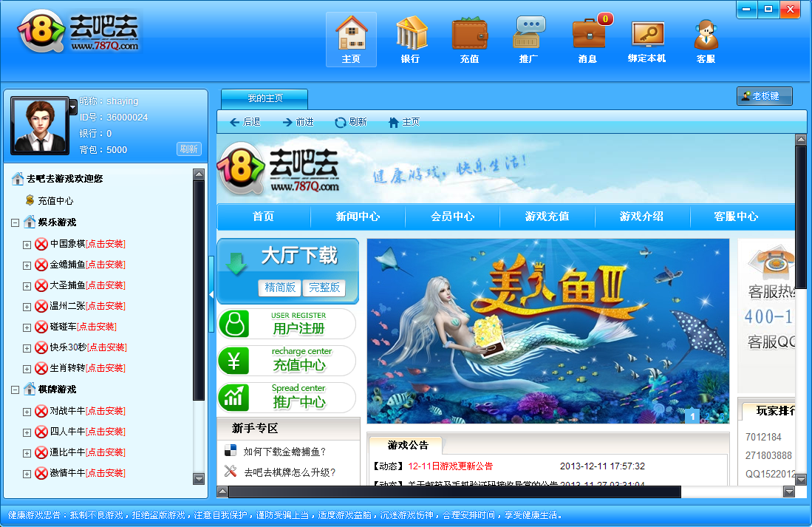This screenshot has height=527, width=812.
Task: Open the 推广 promotion icon
Action: point(529,39)
